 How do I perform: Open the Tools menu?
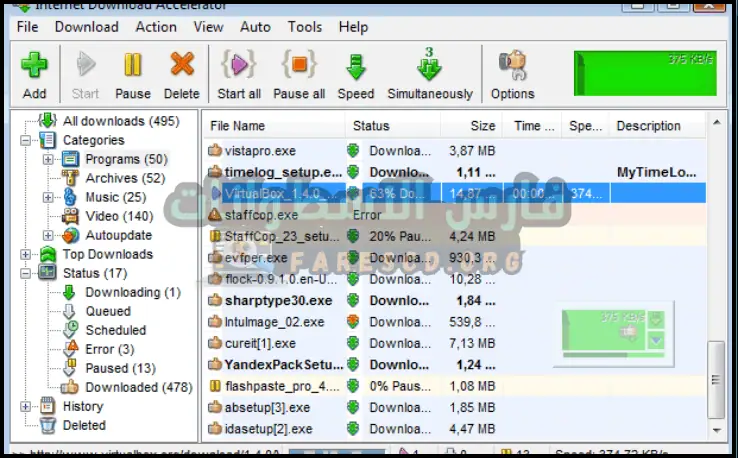pyautogui.click(x=305, y=27)
